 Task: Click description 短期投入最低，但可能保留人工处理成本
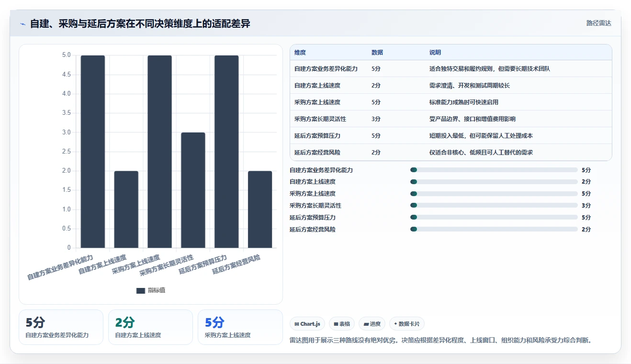click(x=481, y=136)
